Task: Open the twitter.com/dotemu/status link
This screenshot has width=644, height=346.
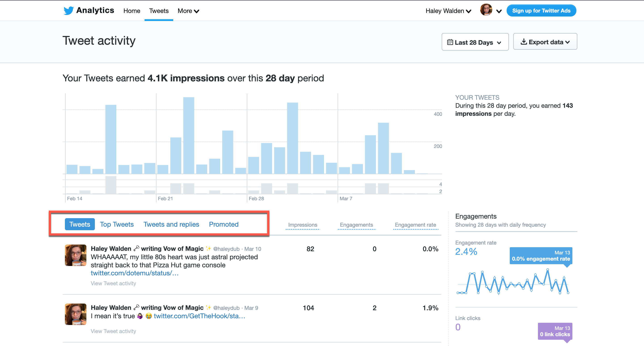Action: [134, 273]
